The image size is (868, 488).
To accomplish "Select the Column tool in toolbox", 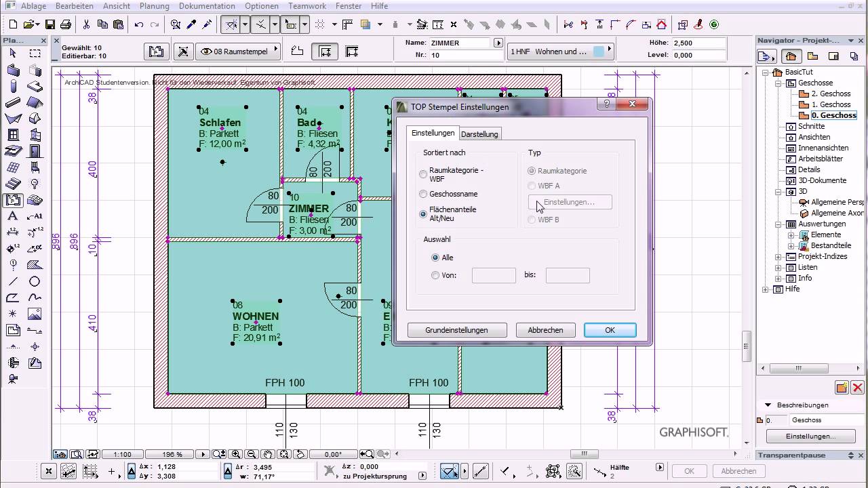I will [x=13, y=87].
